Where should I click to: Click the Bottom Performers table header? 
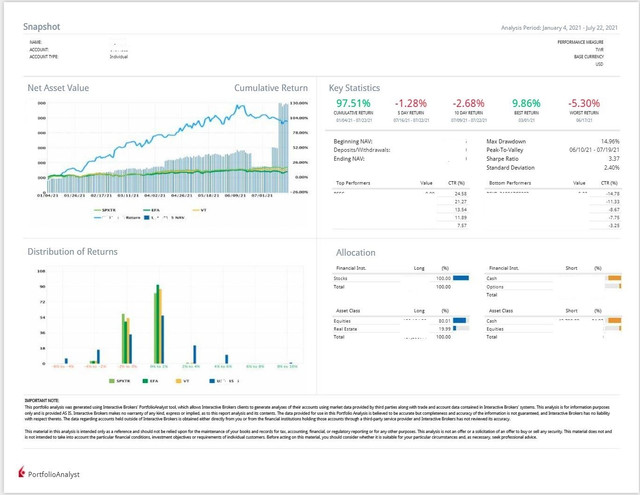pos(510,183)
